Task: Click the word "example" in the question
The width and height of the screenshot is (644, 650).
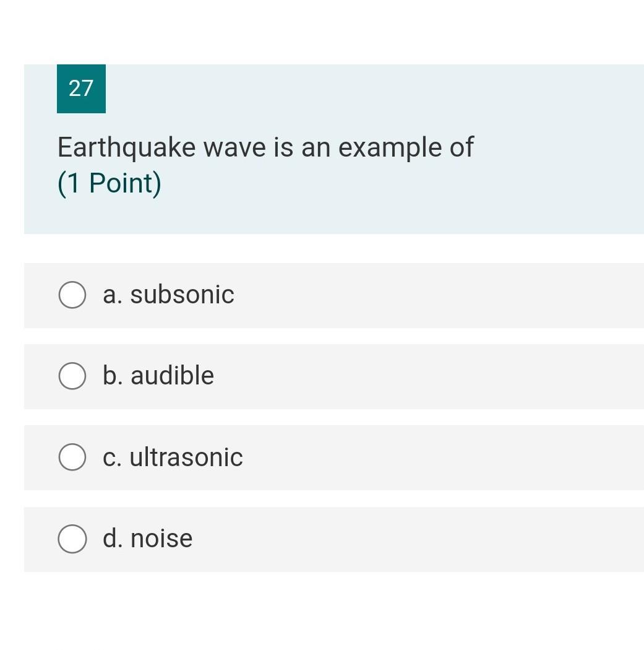Action: click(380, 148)
